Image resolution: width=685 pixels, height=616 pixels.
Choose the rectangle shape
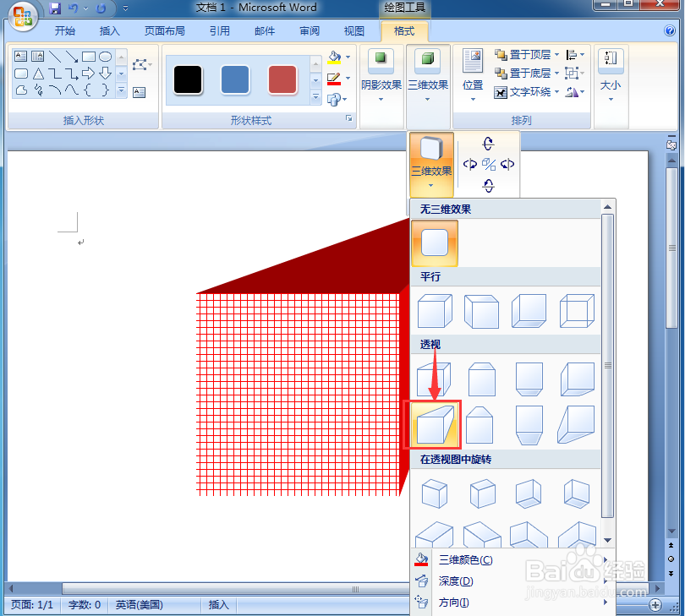click(x=89, y=57)
